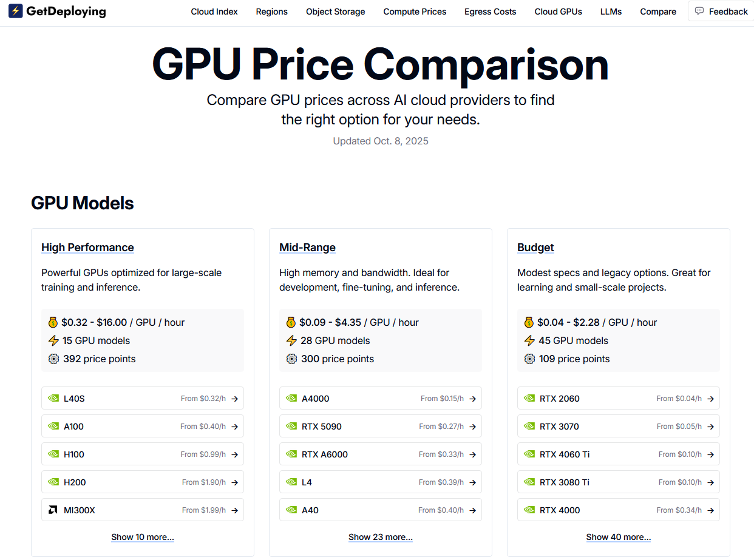The height and width of the screenshot is (560, 754).
Task: Click the arrow icon on the RTX 3080 Ti row
Action: click(710, 482)
